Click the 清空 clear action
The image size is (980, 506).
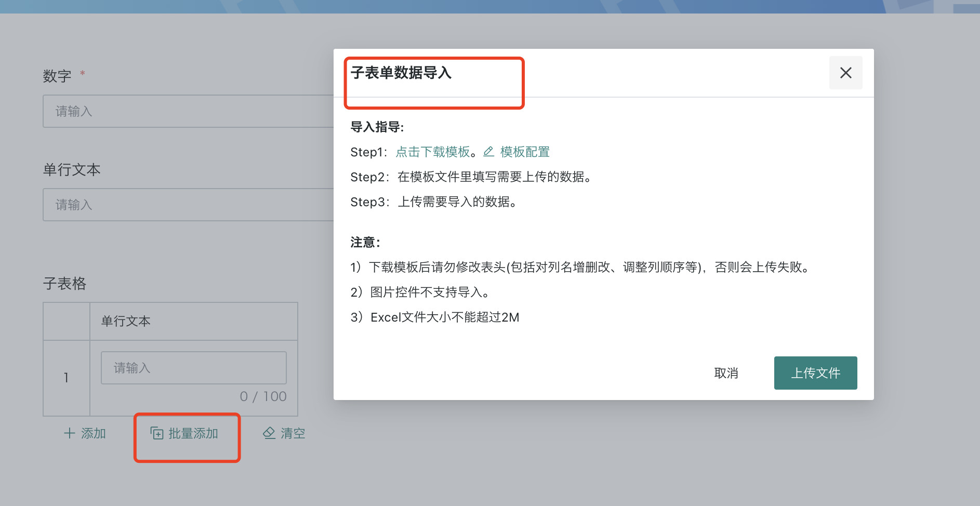click(x=292, y=433)
